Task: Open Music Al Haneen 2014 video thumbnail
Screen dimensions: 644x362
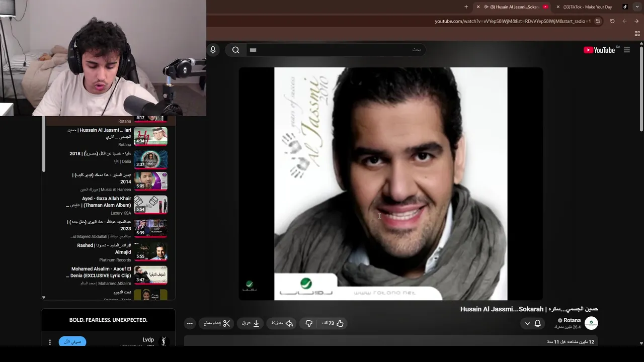Action: [150, 181]
